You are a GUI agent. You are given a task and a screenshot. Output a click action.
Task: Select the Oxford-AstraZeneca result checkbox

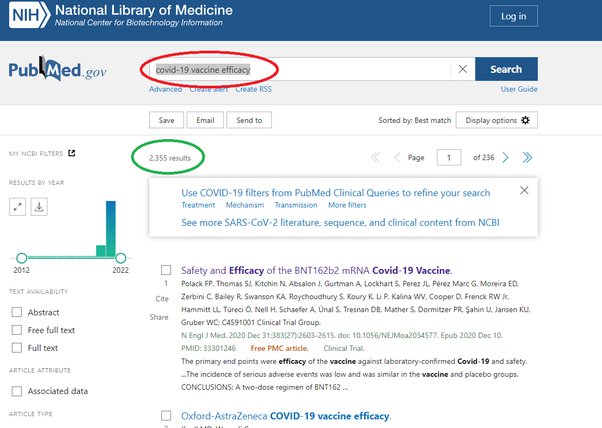click(166, 415)
